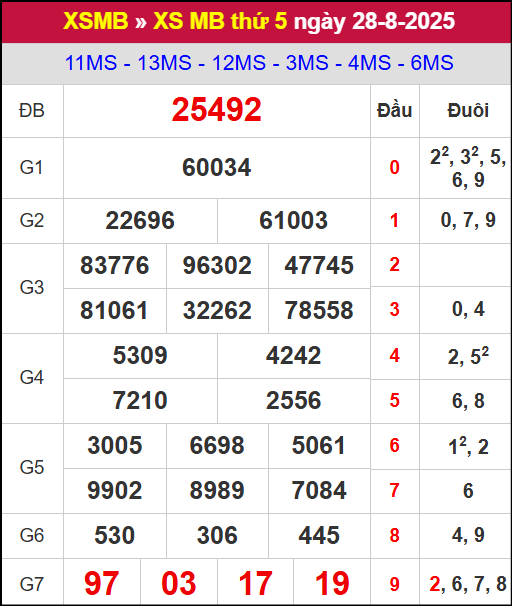Click the Đuôi column header
Screen dimensions: 512x606
pyautogui.click(x=468, y=111)
